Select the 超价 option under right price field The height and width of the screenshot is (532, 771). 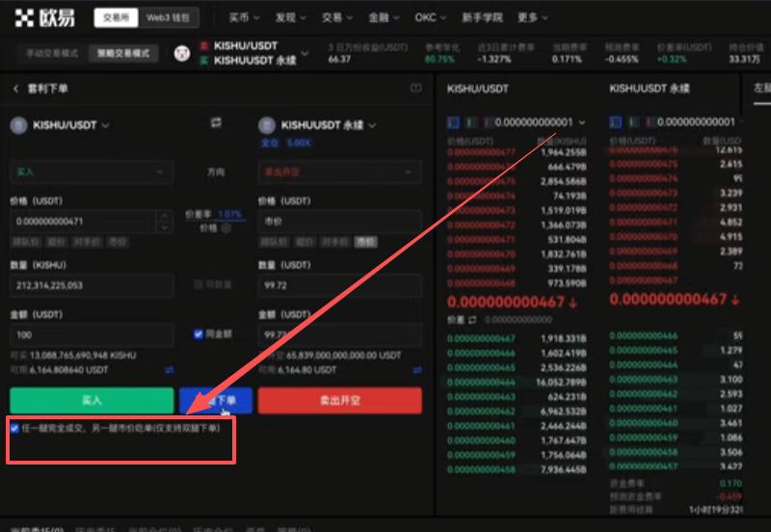tap(305, 242)
